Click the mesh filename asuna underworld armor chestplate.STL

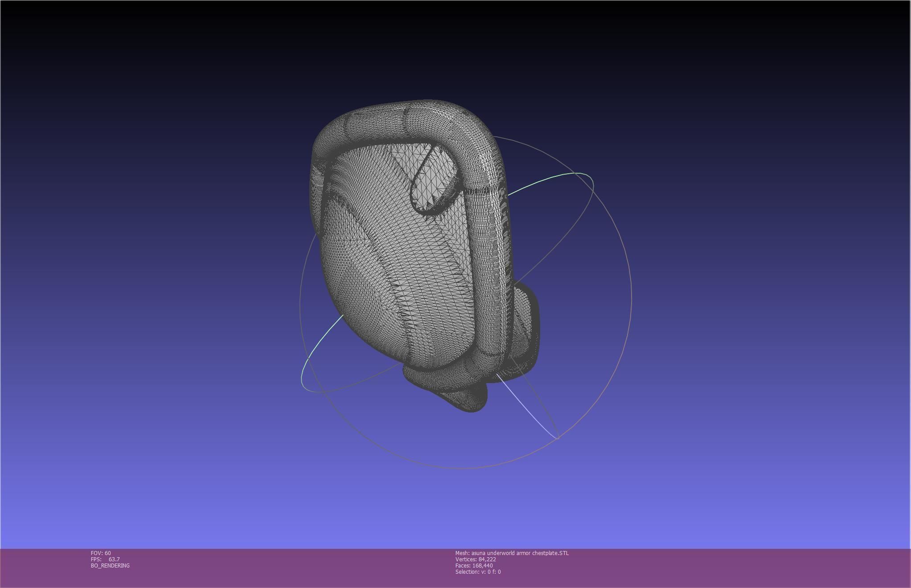click(512, 553)
